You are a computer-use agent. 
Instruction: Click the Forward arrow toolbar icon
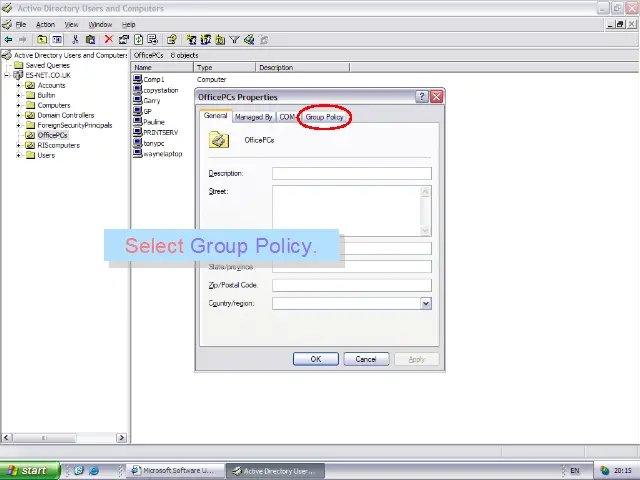(x=22, y=40)
